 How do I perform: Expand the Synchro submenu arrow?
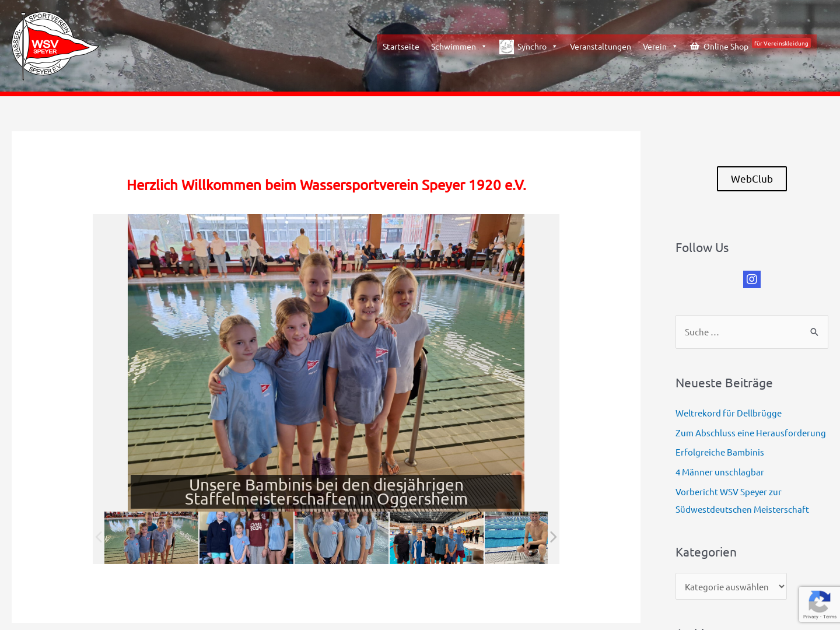(554, 47)
